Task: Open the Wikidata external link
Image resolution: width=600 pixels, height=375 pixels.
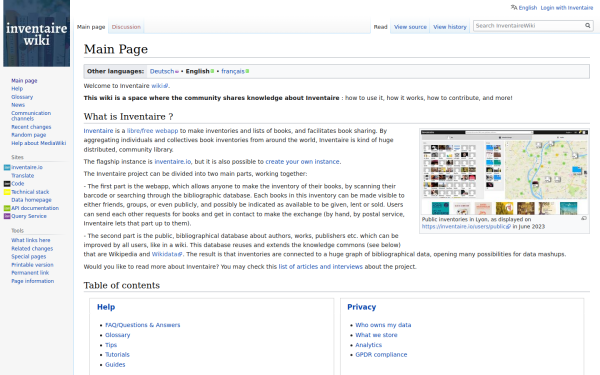Action: [166, 254]
